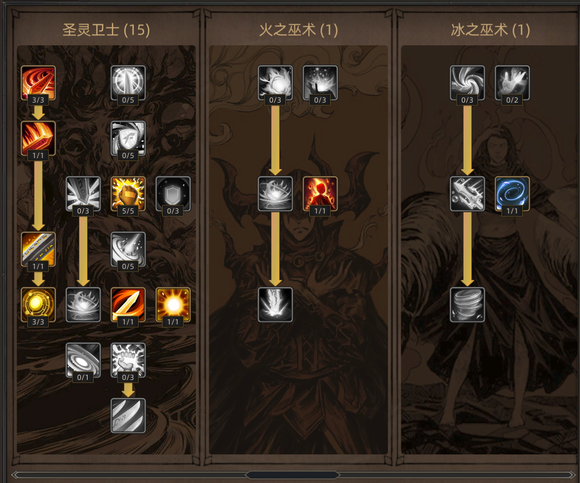
Task: Click the glowing fist 5/5 skill
Action: tap(128, 194)
